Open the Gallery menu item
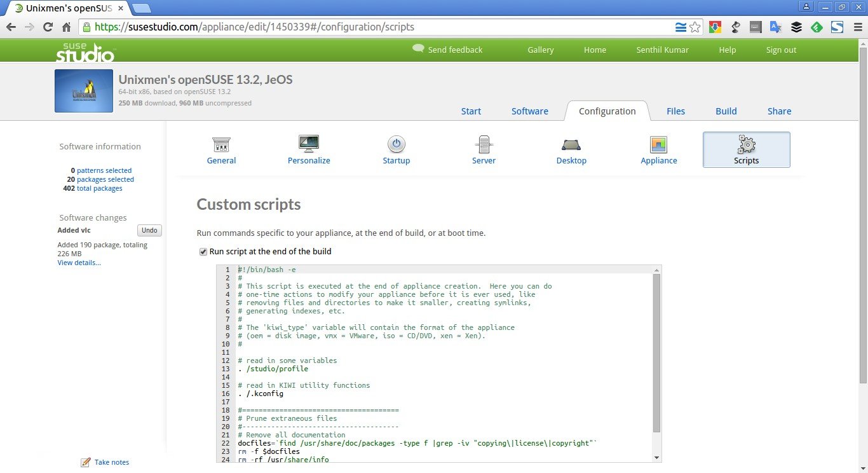Screen dimensions: 868x473 click(541, 50)
